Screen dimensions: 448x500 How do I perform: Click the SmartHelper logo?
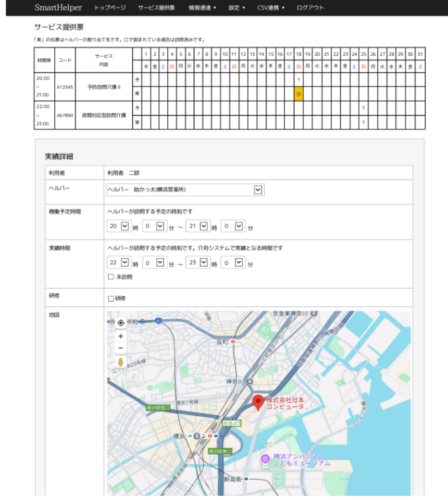58,8
